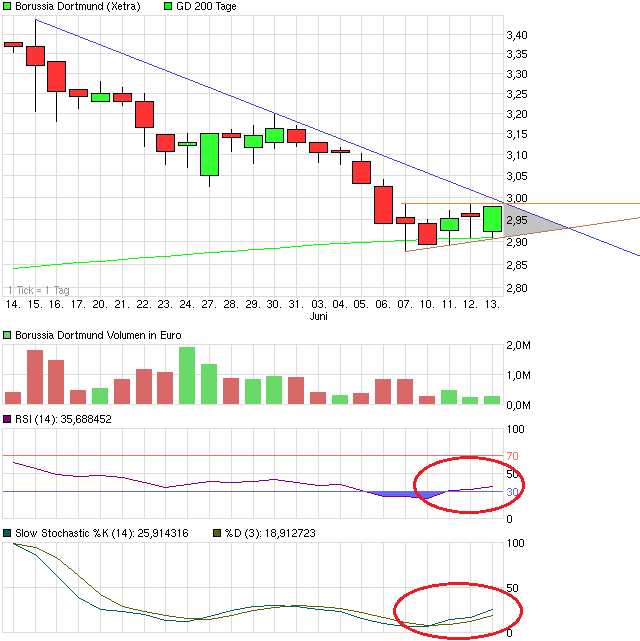Click the 'RSI (14): 35,688452' label

pos(63,419)
